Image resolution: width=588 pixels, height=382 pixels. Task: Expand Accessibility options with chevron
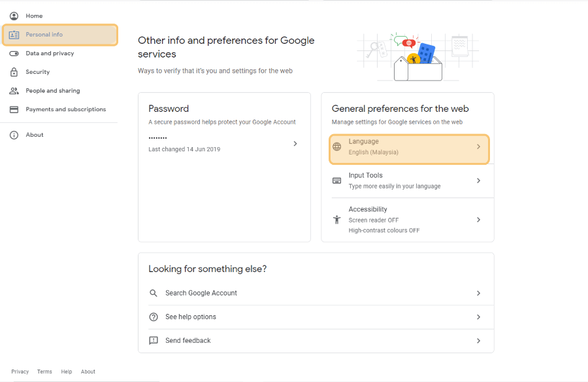478,219
